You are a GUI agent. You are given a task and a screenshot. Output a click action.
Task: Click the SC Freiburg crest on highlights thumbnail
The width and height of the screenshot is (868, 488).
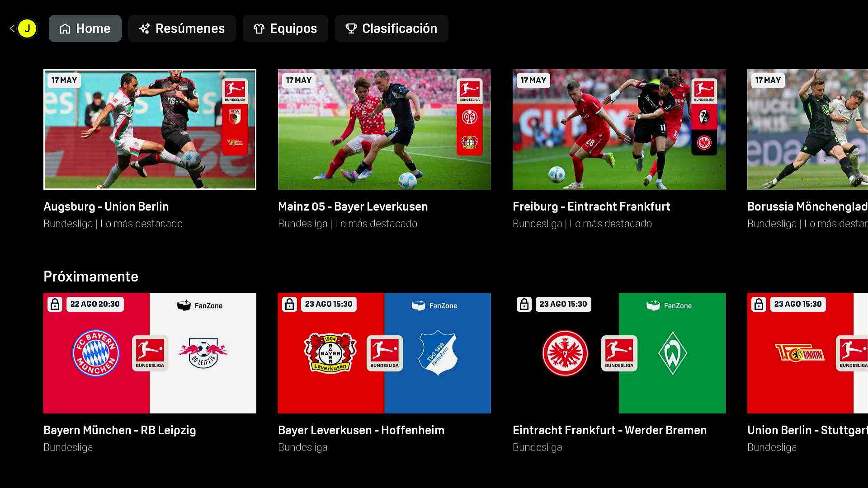coord(704,117)
